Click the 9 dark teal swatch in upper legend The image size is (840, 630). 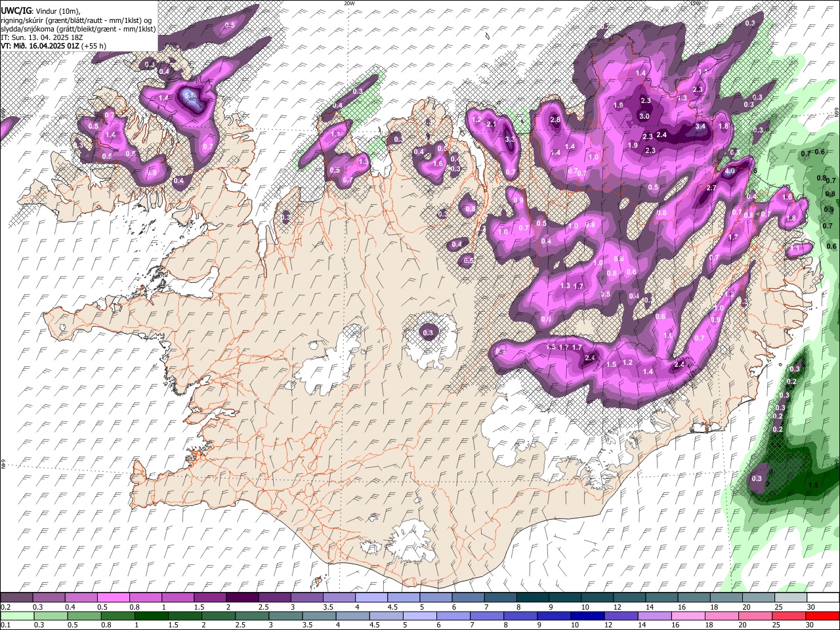coord(564,597)
